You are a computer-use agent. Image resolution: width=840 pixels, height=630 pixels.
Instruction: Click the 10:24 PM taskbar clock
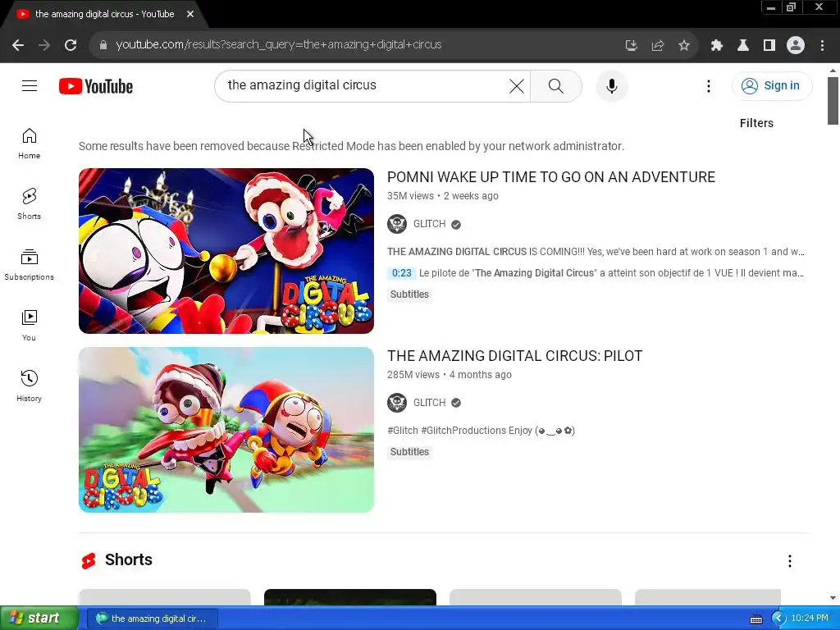click(809, 619)
